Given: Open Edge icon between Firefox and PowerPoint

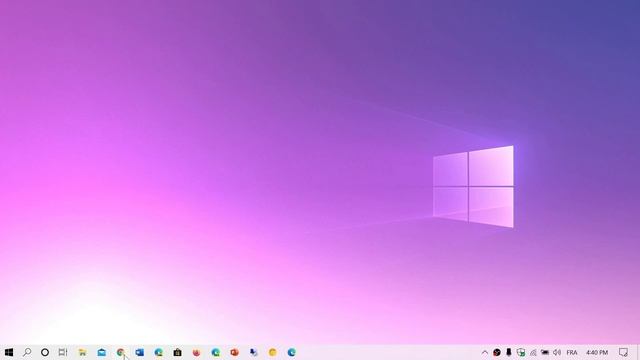Looking at the screenshot, I should 216,352.
